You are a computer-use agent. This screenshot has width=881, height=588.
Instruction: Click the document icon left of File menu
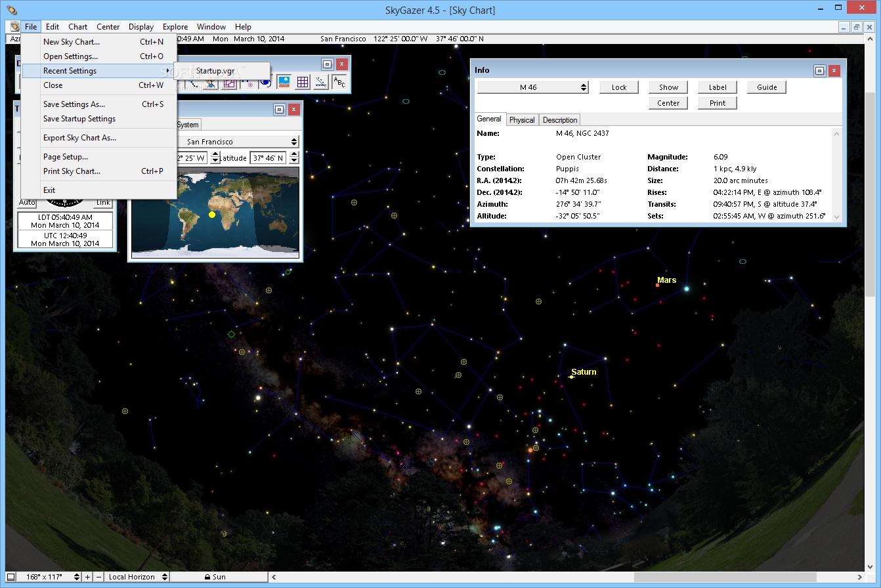14,27
